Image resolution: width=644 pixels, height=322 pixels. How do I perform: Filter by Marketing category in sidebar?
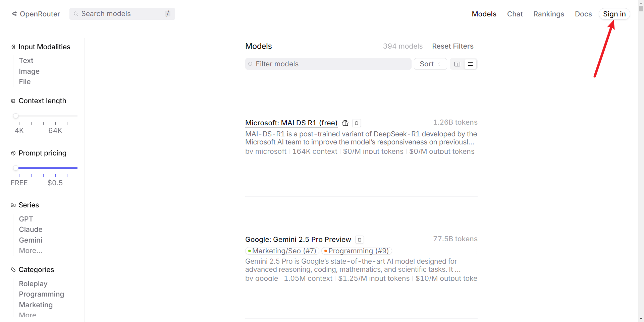pyautogui.click(x=36, y=305)
